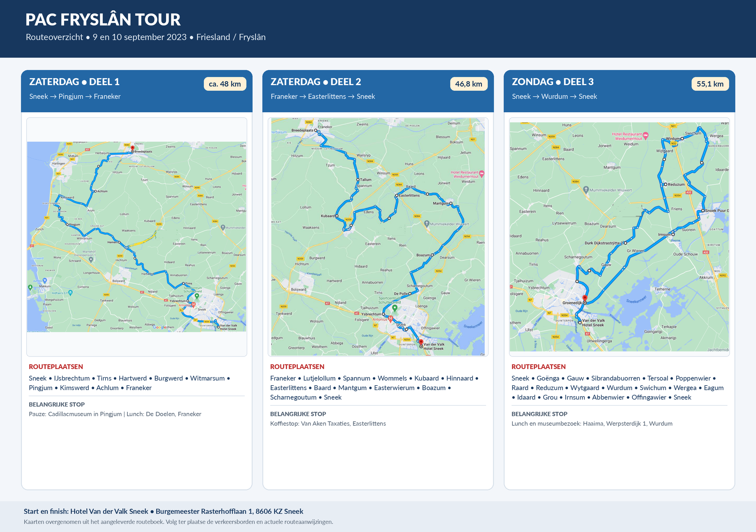
Task: Select the ZATERDAG • DEEL 2 card heading
Action: (316, 82)
